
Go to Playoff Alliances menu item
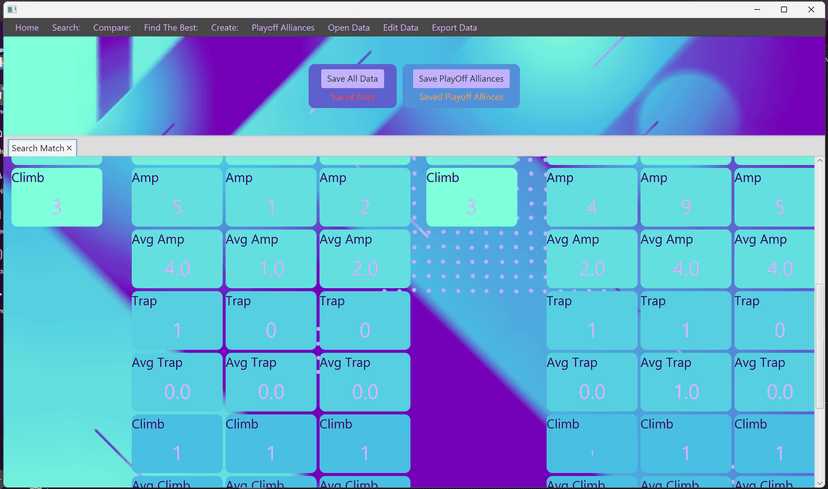(283, 28)
